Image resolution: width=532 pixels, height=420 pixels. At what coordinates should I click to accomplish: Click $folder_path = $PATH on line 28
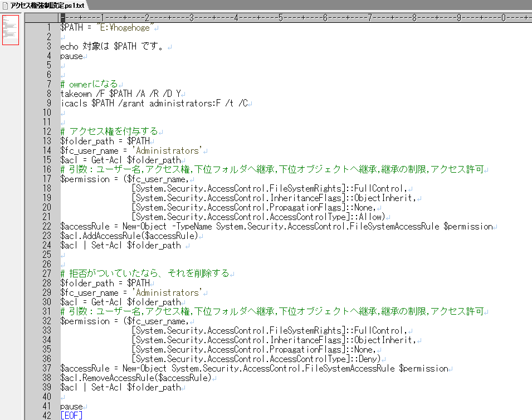tap(105, 283)
